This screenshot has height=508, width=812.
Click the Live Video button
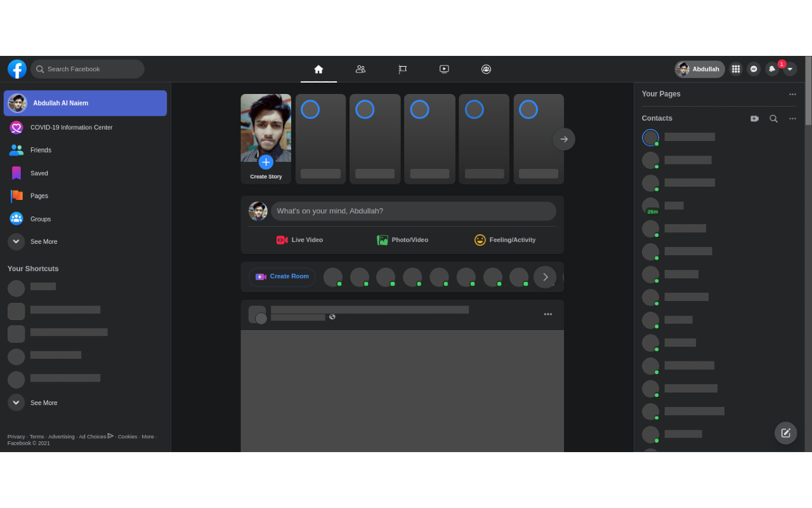[299, 240]
